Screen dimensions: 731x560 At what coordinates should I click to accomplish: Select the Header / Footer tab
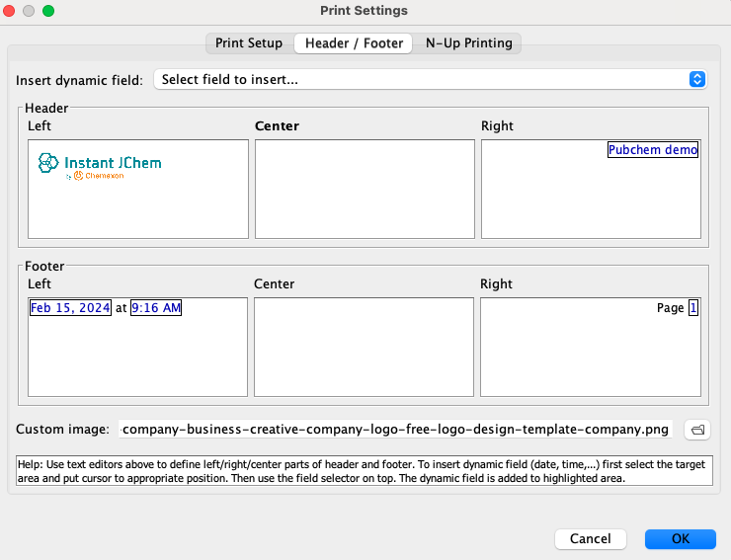click(x=354, y=43)
